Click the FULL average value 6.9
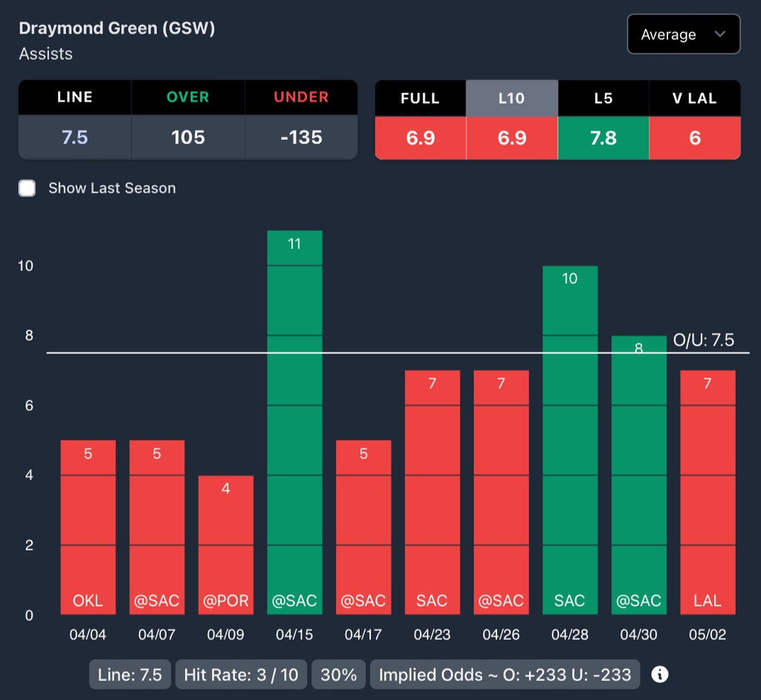The width and height of the screenshot is (761, 700). point(421,138)
